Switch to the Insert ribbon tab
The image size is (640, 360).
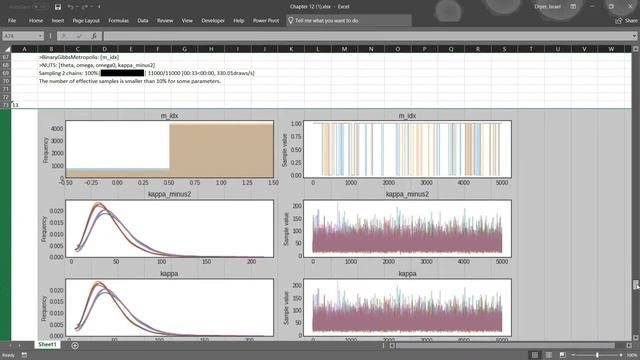(58, 20)
